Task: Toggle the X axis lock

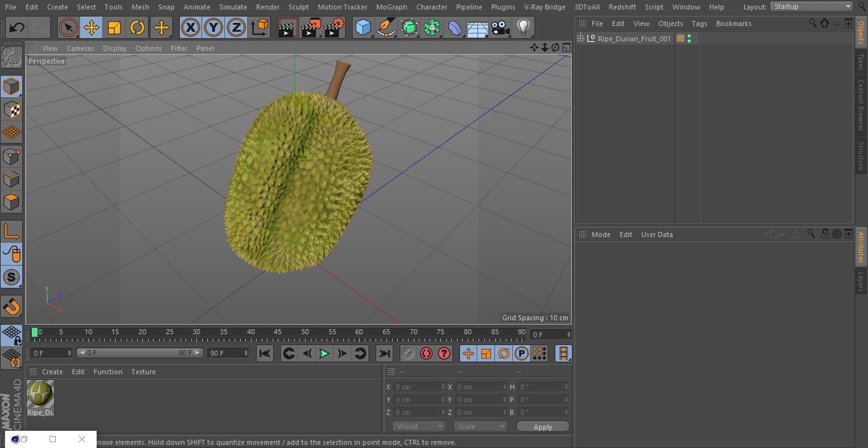Action: click(191, 28)
